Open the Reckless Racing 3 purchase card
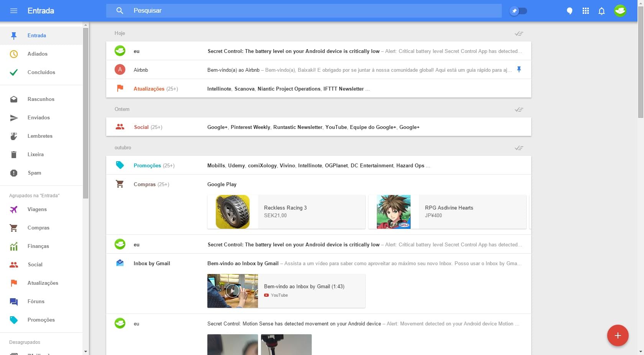 286,212
